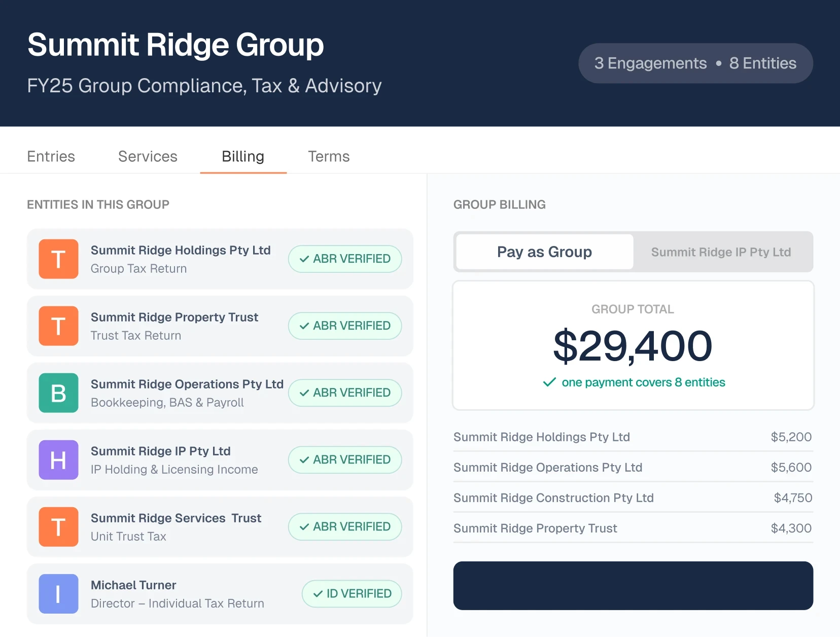Click the purple H icon for Summit Ridge IP
Image resolution: width=840 pixels, height=637 pixels.
click(x=58, y=460)
